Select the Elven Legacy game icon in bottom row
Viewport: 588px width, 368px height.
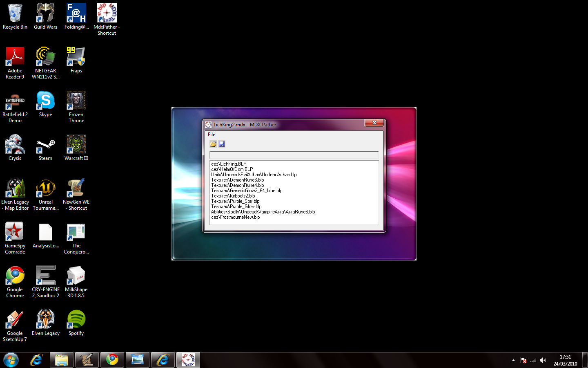[x=46, y=323]
